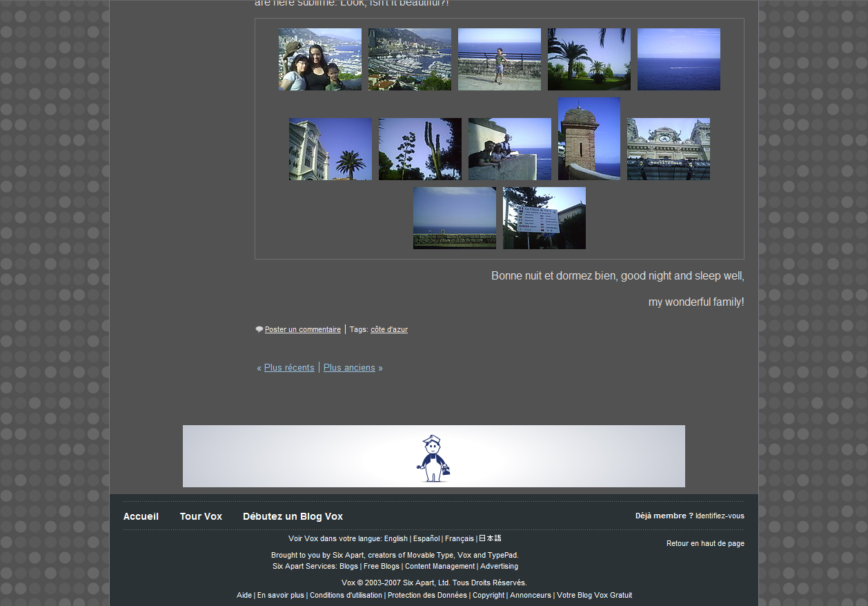Viewport: 868px width, 606px height.
Task: Click Retour en haut de page
Action: (705, 543)
